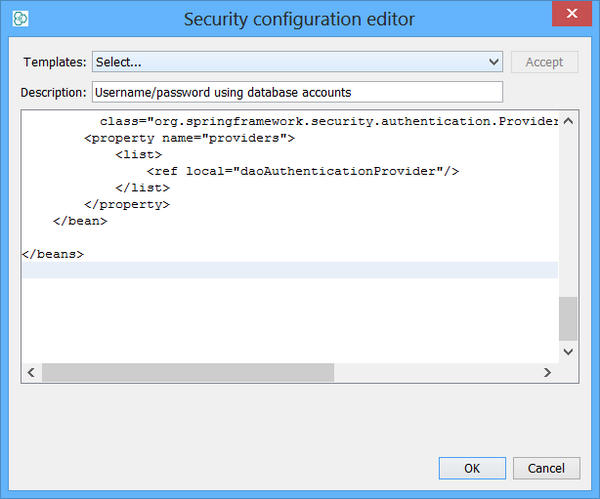Focus the Description text field
Screen dimensions: 600x499
[x=297, y=93]
